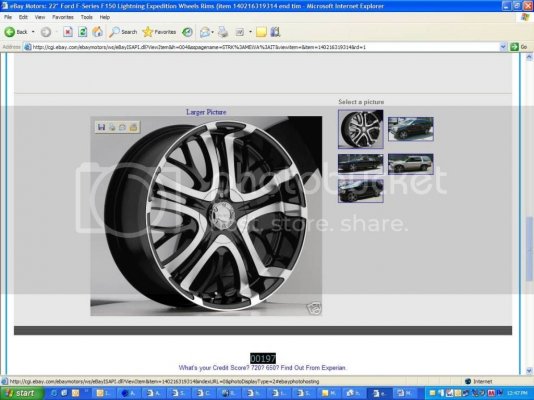Open the Search pane

pos(123,32)
